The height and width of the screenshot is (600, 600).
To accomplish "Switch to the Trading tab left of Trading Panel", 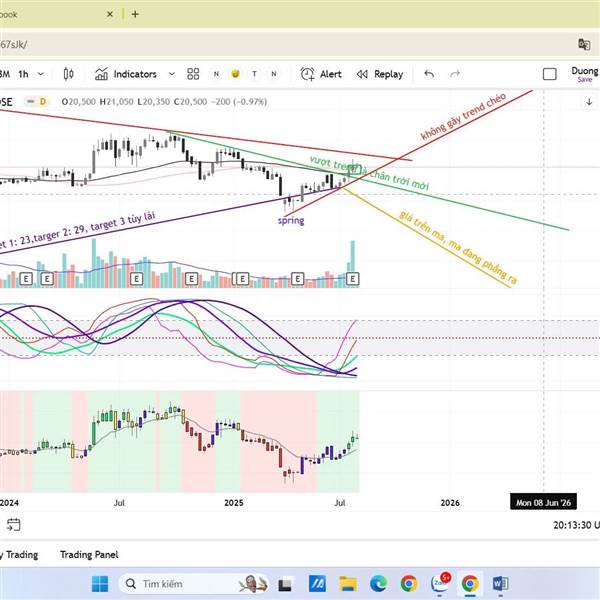I will [21, 554].
